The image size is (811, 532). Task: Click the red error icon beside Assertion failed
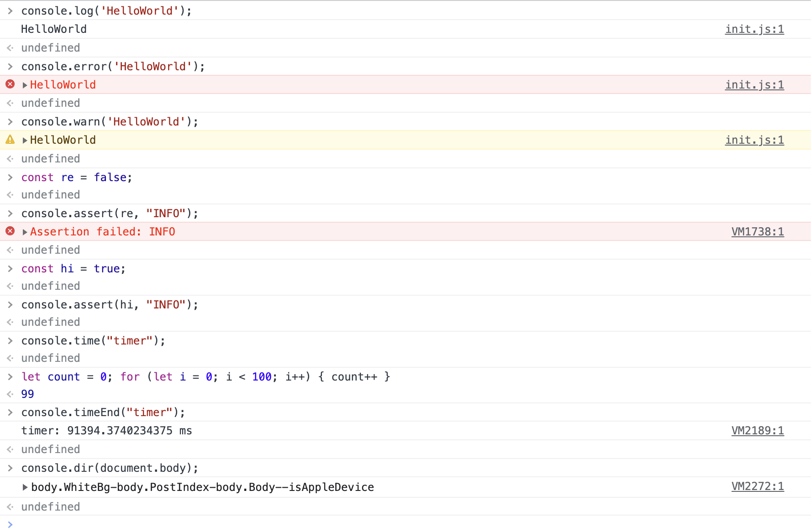tap(10, 231)
